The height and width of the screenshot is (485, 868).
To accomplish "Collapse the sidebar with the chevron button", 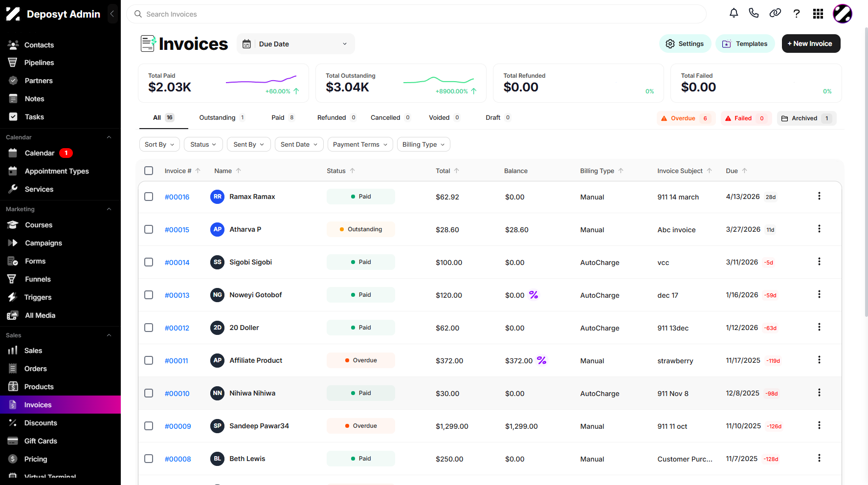I will [112, 14].
